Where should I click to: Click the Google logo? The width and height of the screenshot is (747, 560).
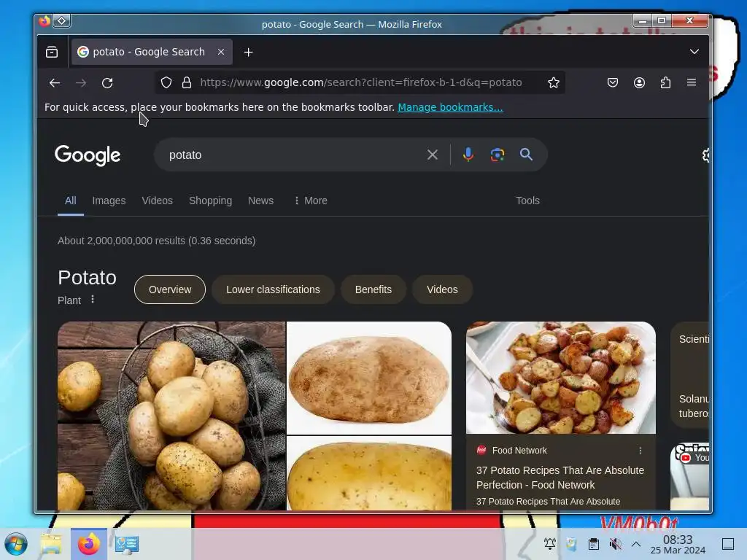(88, 155)
